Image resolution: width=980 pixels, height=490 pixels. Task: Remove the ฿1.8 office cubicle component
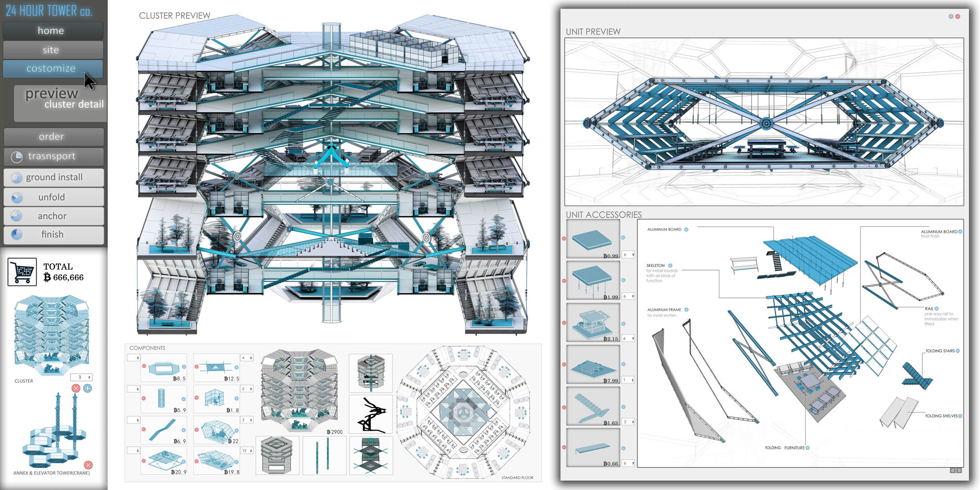pyautogui.click(x=196, y=398)
